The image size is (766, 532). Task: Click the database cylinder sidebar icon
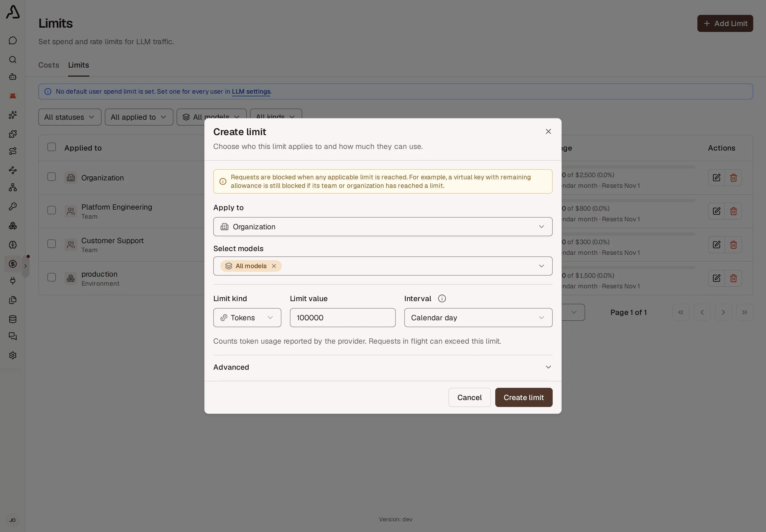tap(13, 319)
